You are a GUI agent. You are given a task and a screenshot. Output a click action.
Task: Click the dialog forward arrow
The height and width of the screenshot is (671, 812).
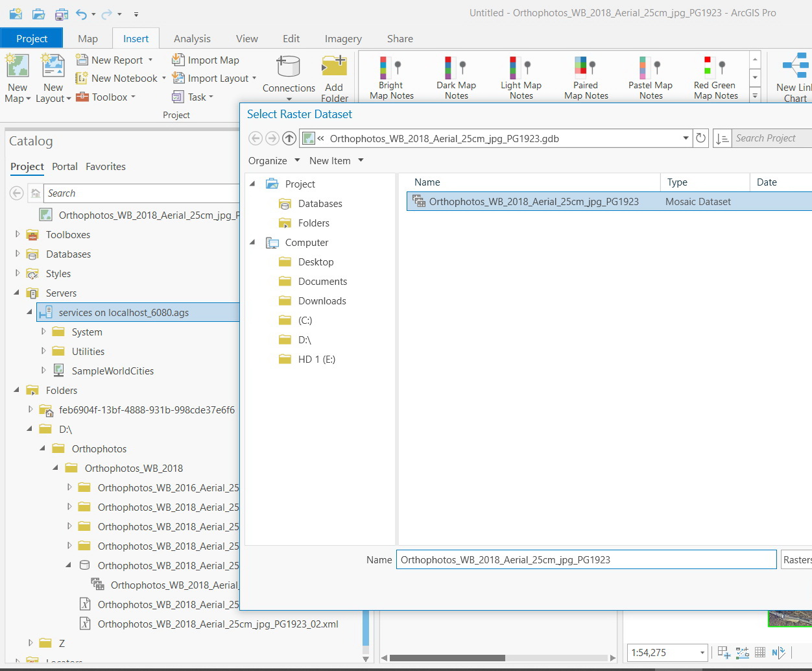pos(272,138)
